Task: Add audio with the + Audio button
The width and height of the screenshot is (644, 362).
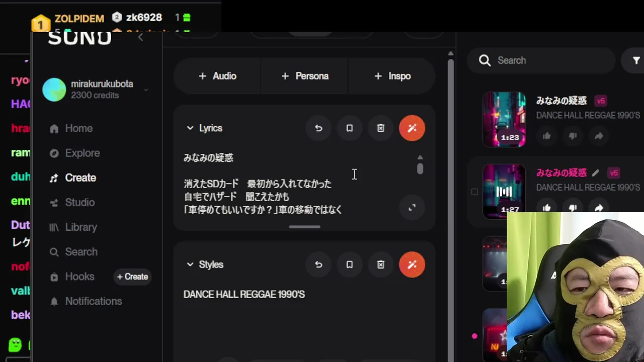Action: [217, 76]
